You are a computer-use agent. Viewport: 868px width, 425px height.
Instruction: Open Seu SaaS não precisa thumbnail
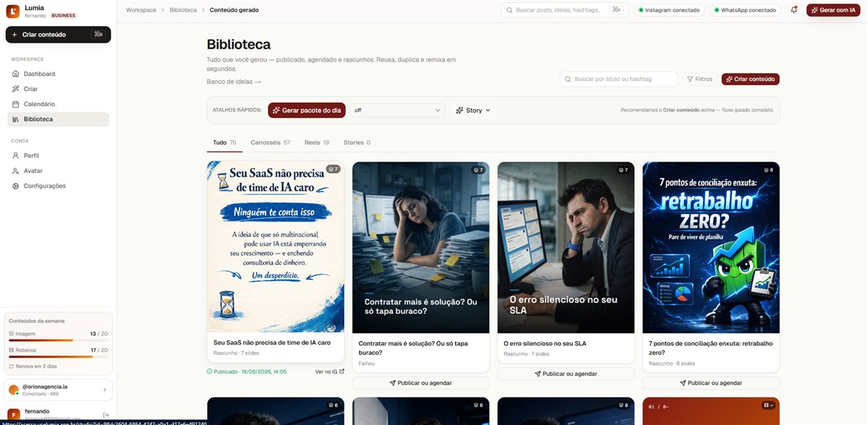(x=276, y=247)
